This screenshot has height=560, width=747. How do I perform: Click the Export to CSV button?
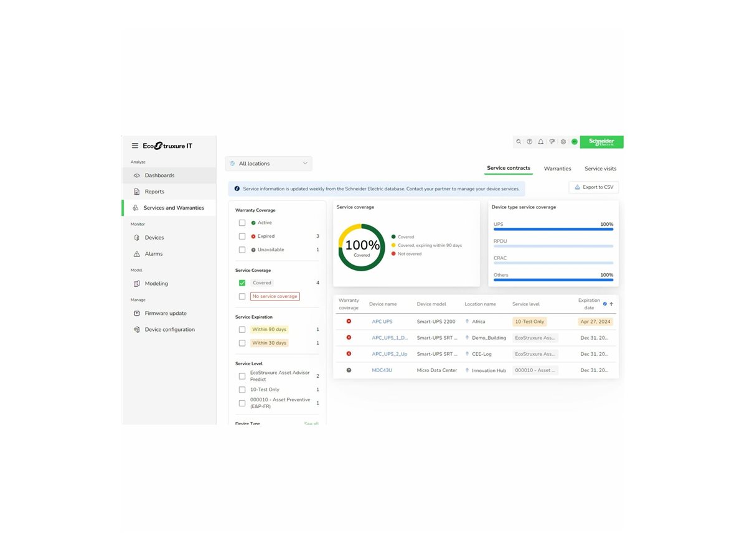(593, 187)
